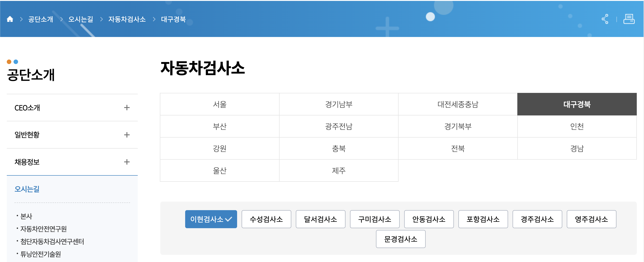644x262 pixels.
Task: Choose 포항검사소 from the station list
Action: tap(483, 219)
